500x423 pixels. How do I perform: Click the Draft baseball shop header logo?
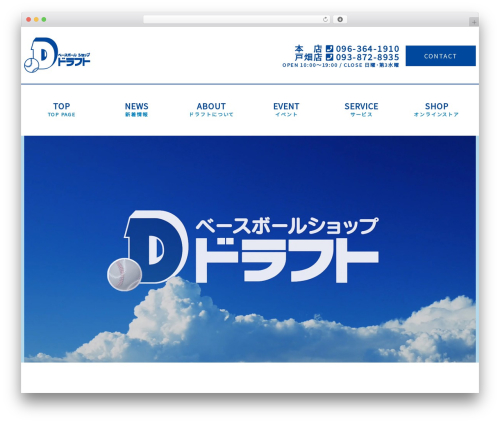(x=57, y=55)
